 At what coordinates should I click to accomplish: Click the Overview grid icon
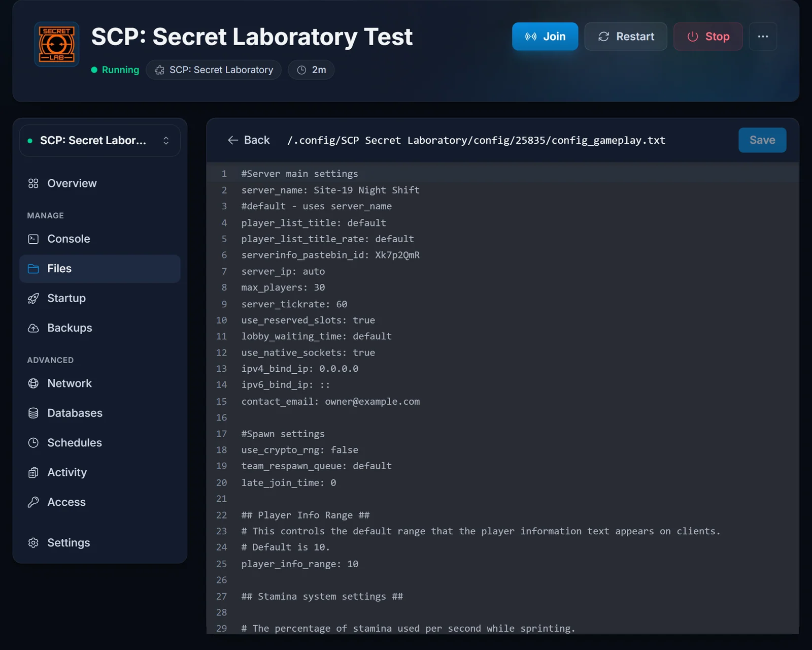[33, 183]
